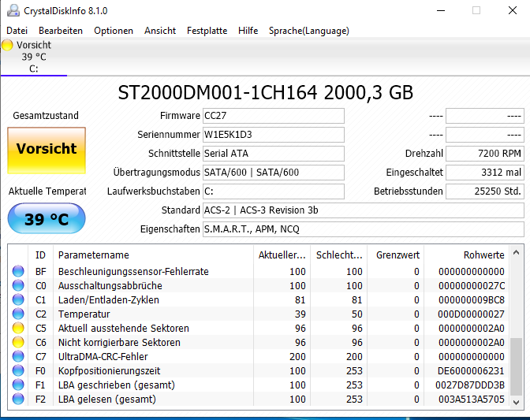Open the Ansicht menu
The width and height of the screenshot is (530, 420).
point(160,31)
